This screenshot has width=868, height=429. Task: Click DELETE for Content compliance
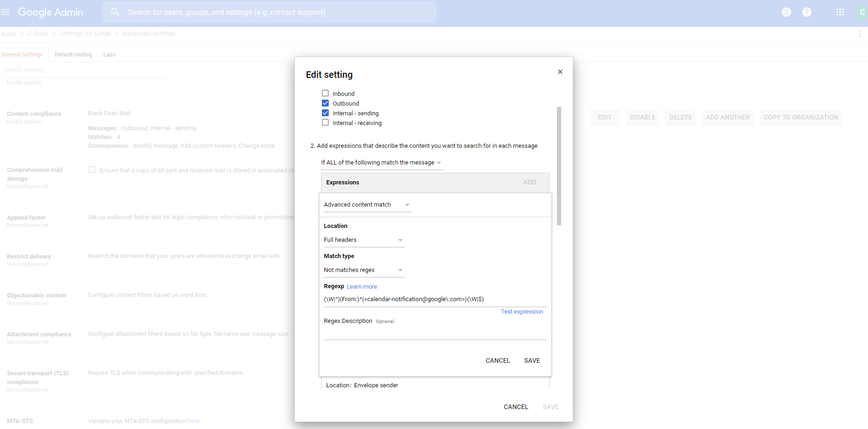681,118
